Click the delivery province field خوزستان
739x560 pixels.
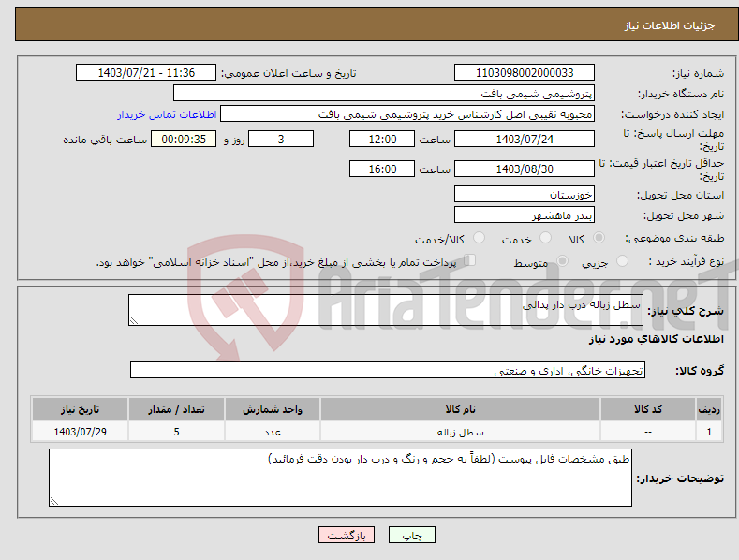tap(525, 194)
